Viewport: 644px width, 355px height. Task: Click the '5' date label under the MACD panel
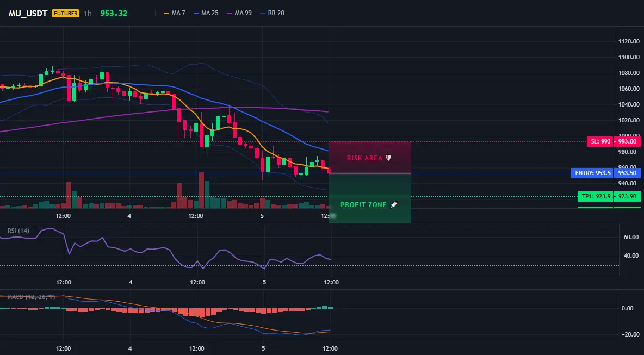(263, 349)
